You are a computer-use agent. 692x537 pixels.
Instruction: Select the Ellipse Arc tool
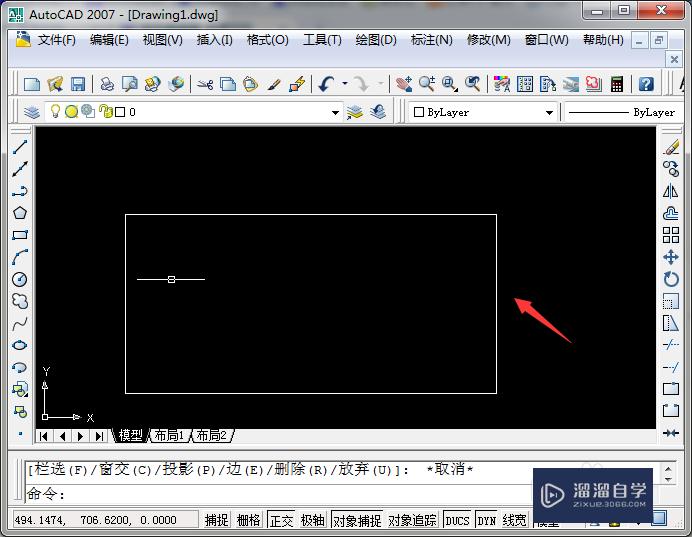20,368
